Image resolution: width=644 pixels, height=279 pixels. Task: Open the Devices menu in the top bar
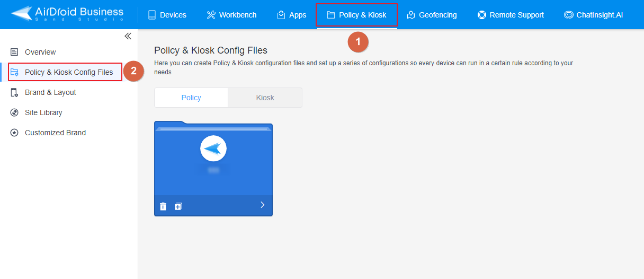167,15
